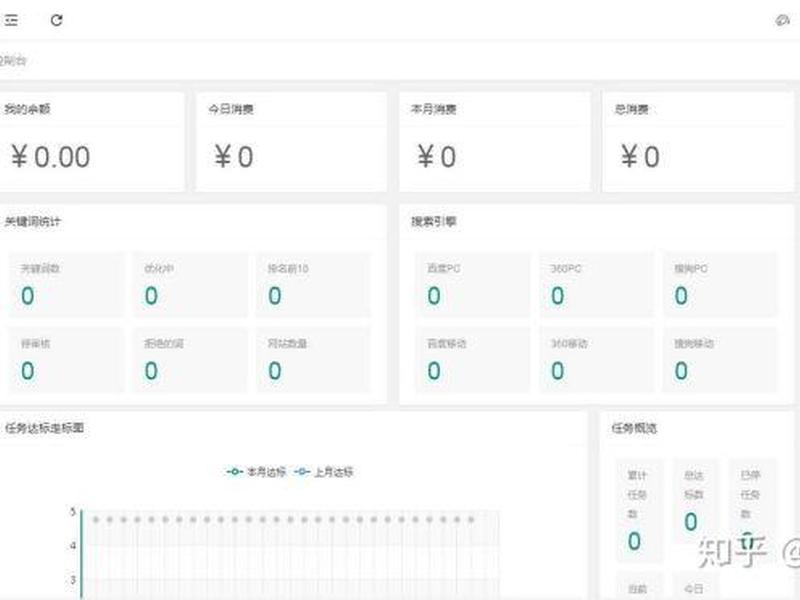Select the 本月消费 card
The height and width of the screenshot is (600, 800).
[494, 142]
